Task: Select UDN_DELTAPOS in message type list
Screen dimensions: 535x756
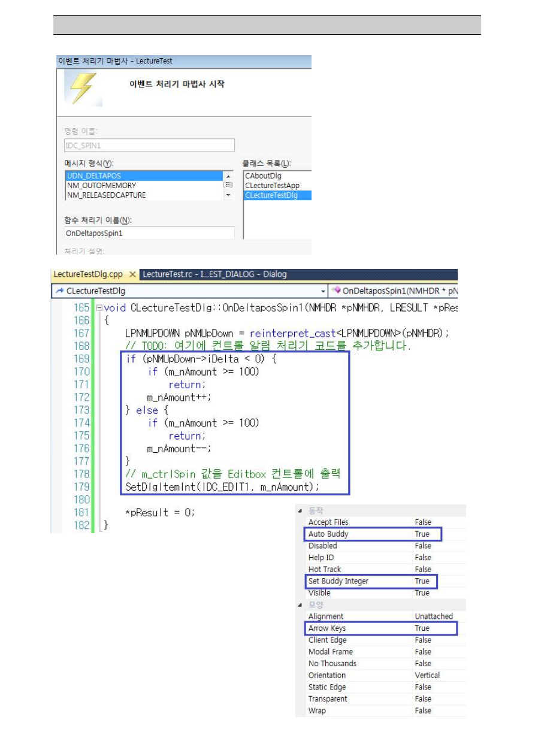Action: coord(94,176)
